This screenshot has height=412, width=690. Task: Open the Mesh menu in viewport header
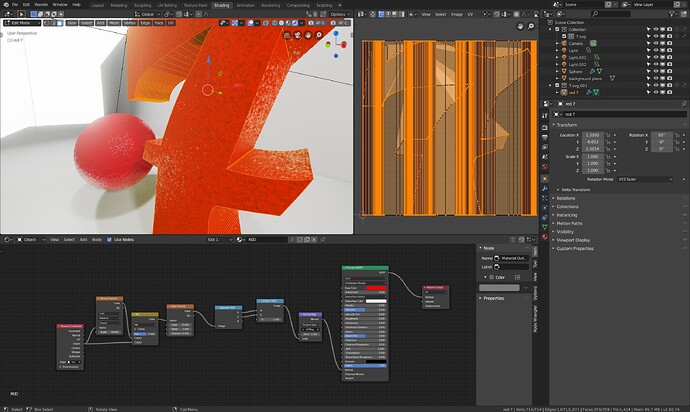click(x=114, y=23)
